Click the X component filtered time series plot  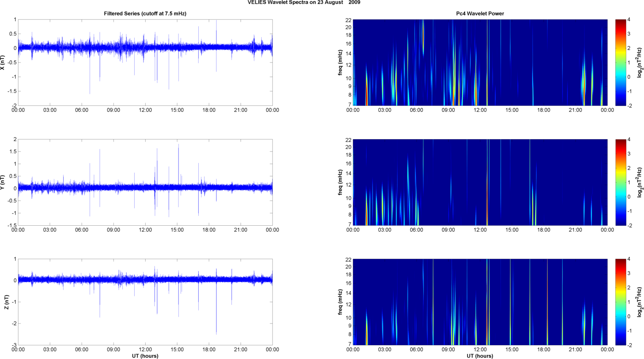coord(145,62)
